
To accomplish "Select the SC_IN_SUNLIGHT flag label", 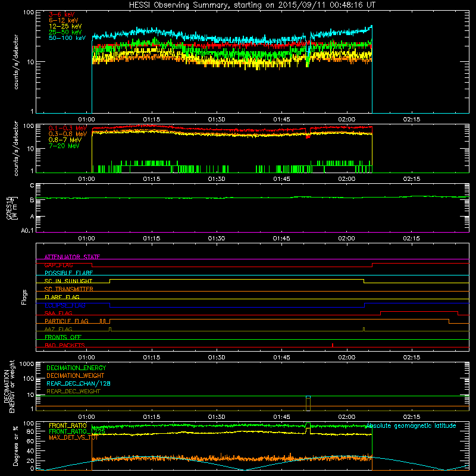I will pyautogui.click(x=68, y=281).
